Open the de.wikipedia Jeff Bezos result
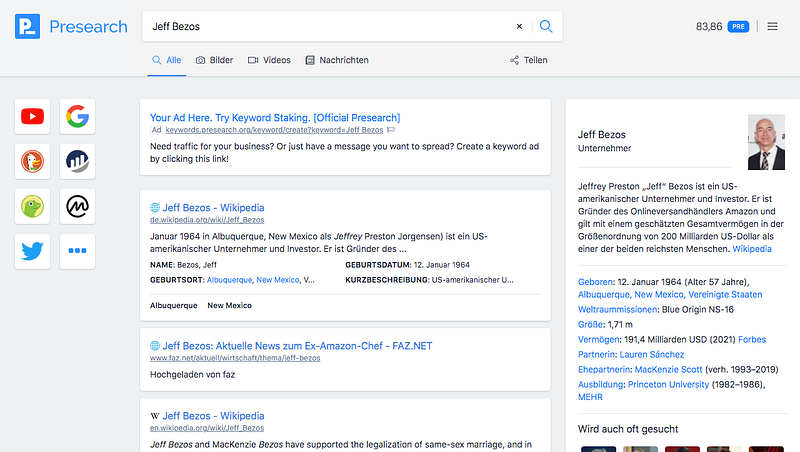 213,208
